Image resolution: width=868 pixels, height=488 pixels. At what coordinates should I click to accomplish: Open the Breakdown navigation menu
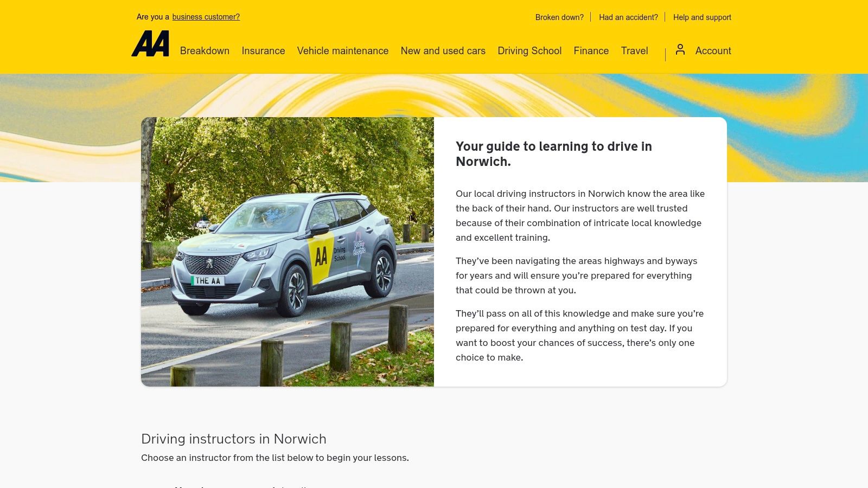click(205, 50)
